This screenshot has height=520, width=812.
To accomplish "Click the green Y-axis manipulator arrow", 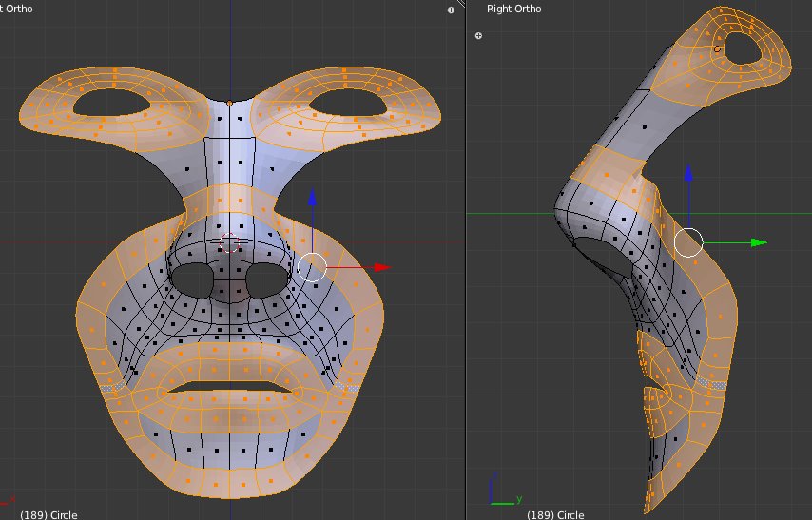I will 758,242.
